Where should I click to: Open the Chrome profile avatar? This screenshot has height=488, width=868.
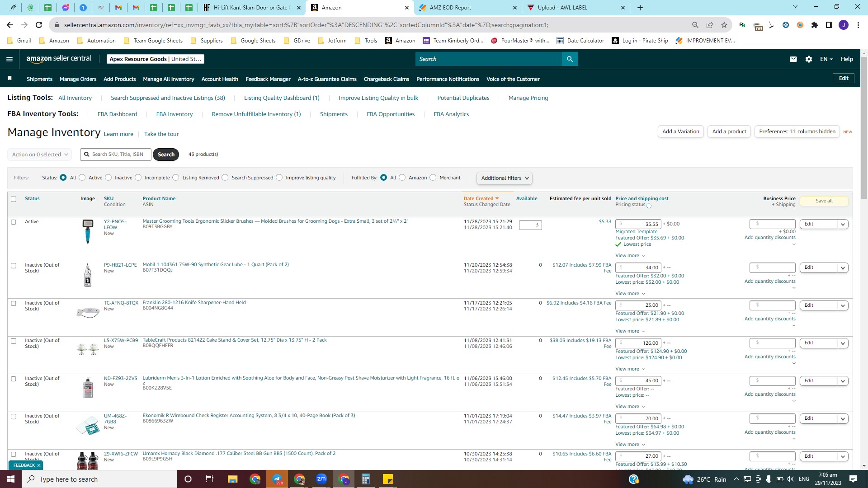pos(844,25)
